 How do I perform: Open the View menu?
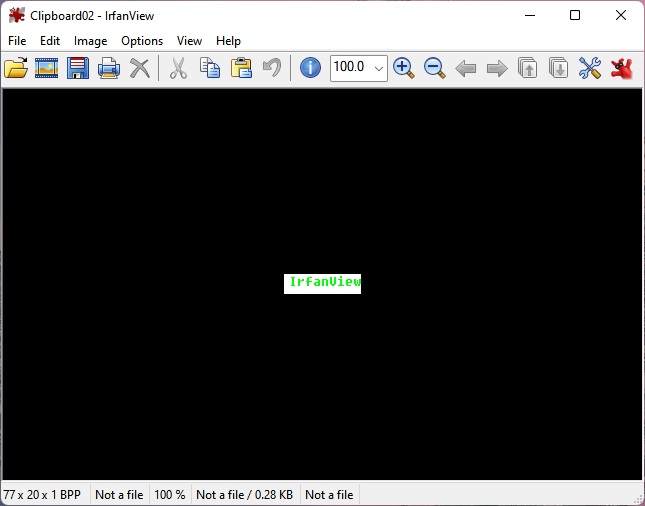(189, 41)
